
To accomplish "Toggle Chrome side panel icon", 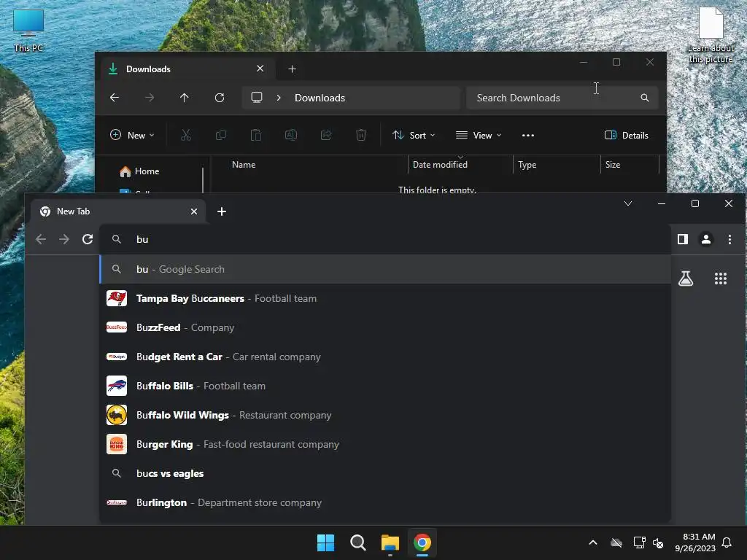I will point(683,239).
